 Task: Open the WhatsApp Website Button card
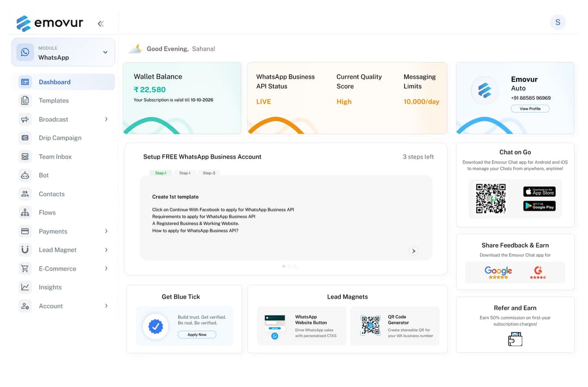(302, 326)
